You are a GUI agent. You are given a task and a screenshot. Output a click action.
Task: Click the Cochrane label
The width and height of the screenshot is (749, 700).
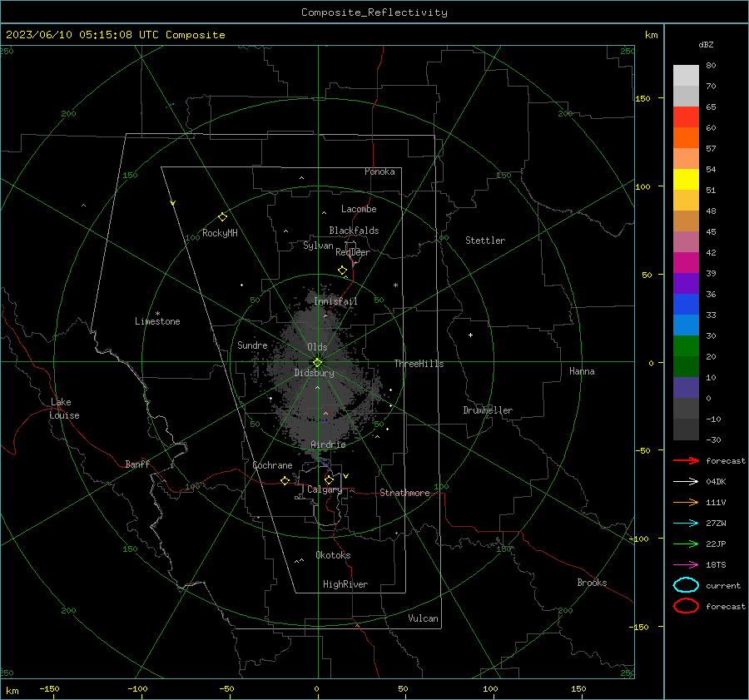(272, 465)
